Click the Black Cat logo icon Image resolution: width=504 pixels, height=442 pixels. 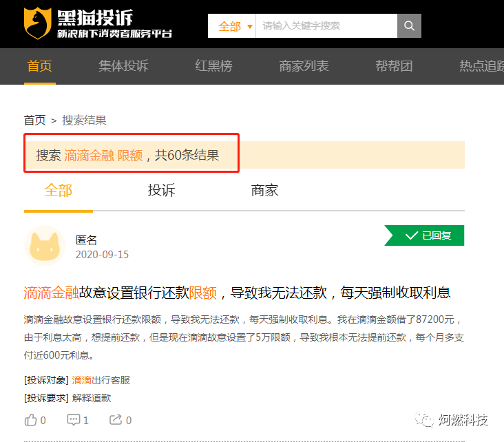(x=39, y=23)
